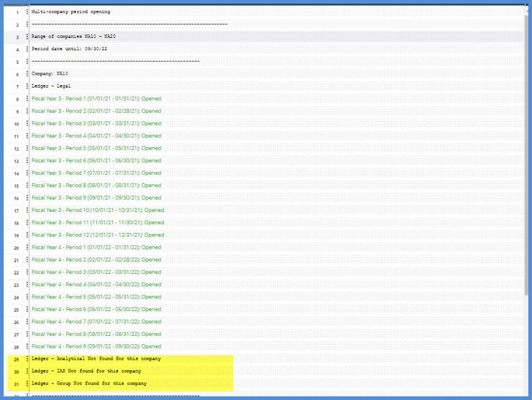Click the 'Fiscal Year 3 - Period 12' opened entry
The width and height of the screenshot is (532, 400).
(x=97, y=235)
